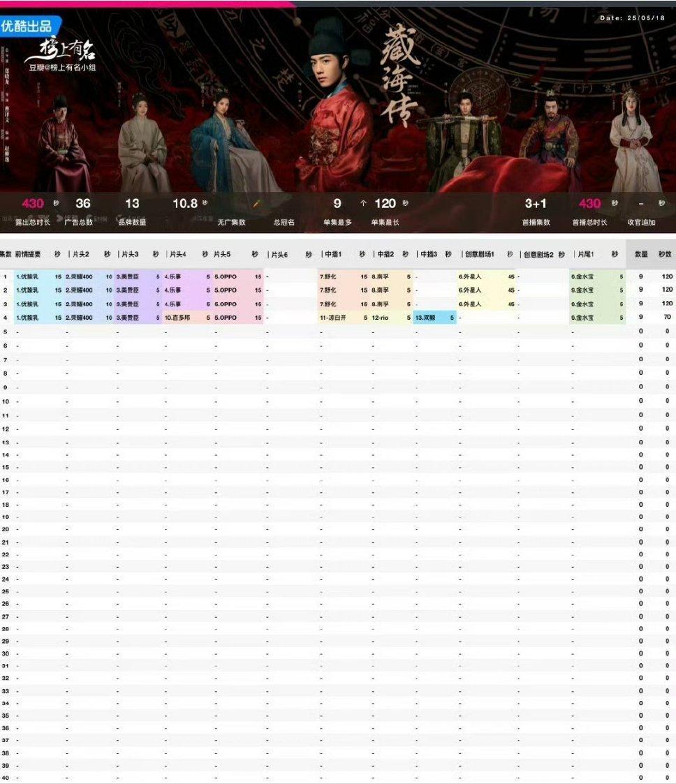Click the 中插3 column header
The image size is (676, 784).
(429, 254)
